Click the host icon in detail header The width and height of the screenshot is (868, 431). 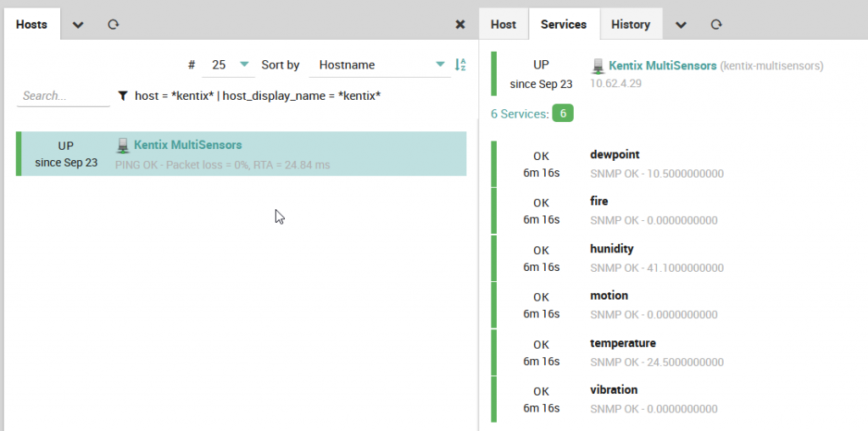tap(598, 66)
